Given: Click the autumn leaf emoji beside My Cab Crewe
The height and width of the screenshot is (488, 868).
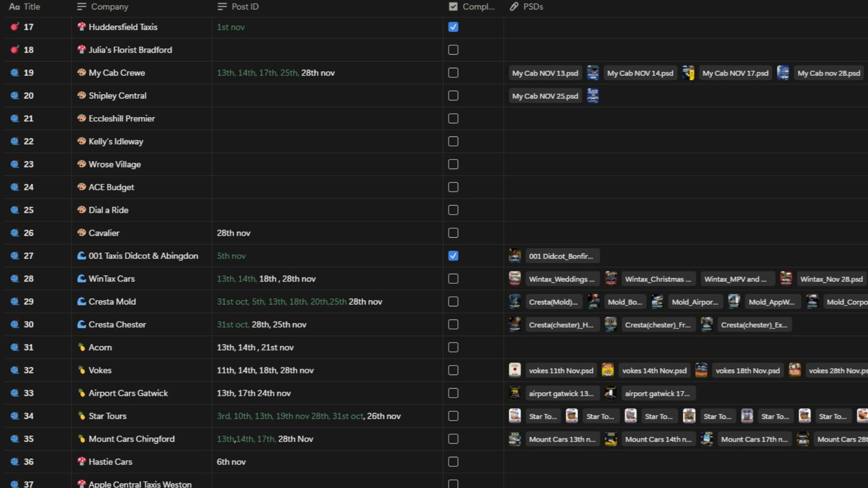Looking at the screenshot, I should tap(82, 72).
